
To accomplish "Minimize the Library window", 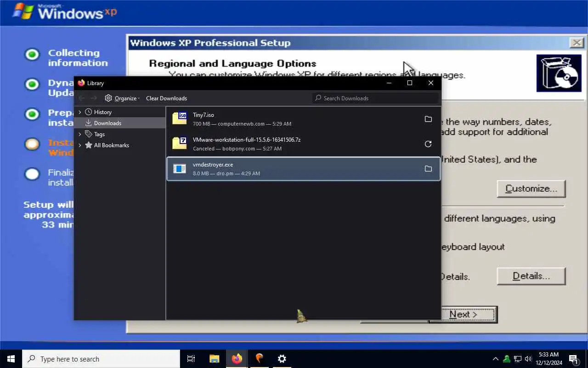I will [x=389, y=83].
